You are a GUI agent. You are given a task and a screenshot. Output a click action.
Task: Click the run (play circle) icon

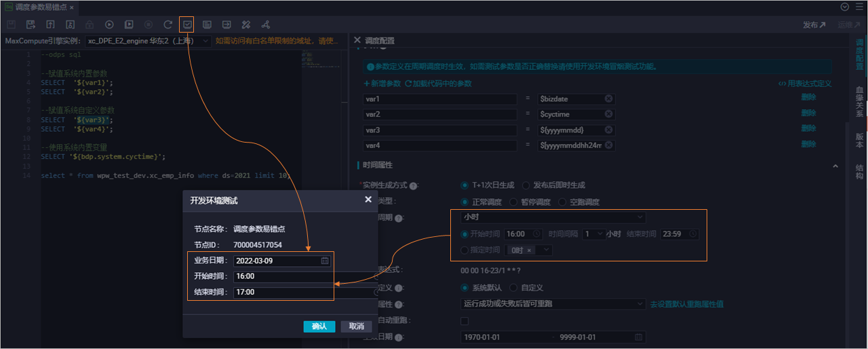tap(109, 24)
